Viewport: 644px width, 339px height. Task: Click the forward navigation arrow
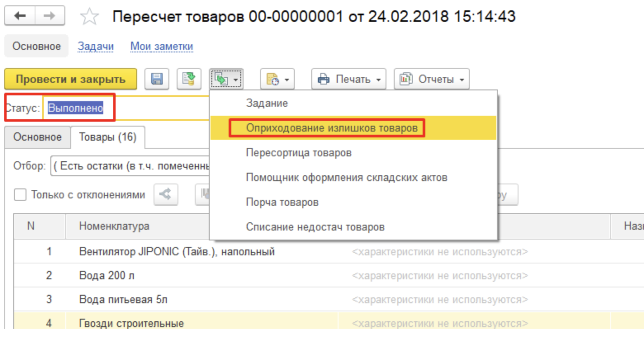tap(50, 16)
